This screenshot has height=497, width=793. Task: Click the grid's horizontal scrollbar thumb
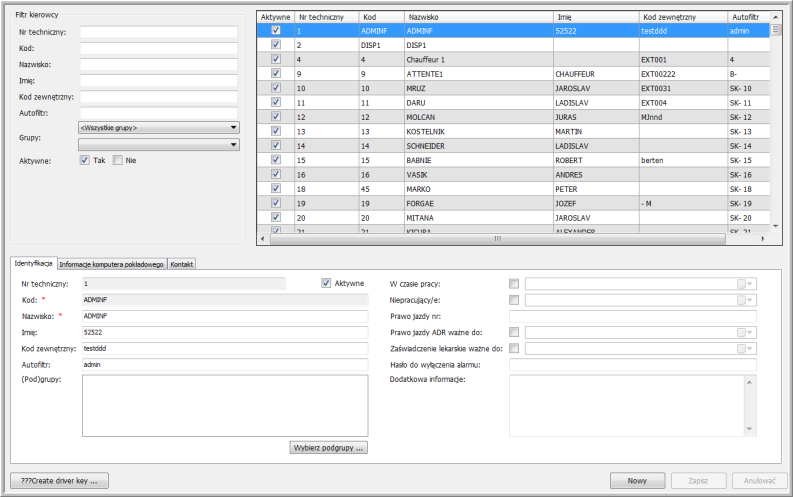(496, 239)
